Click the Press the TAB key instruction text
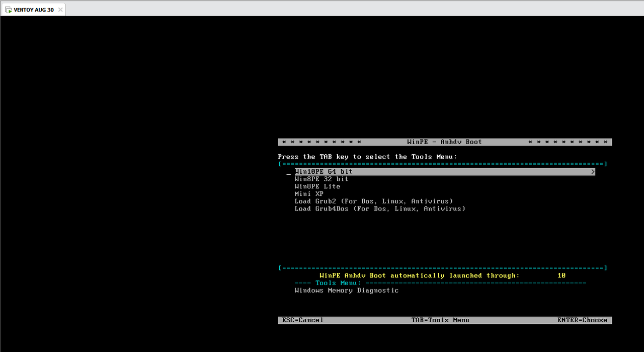 tap(367, 157)
